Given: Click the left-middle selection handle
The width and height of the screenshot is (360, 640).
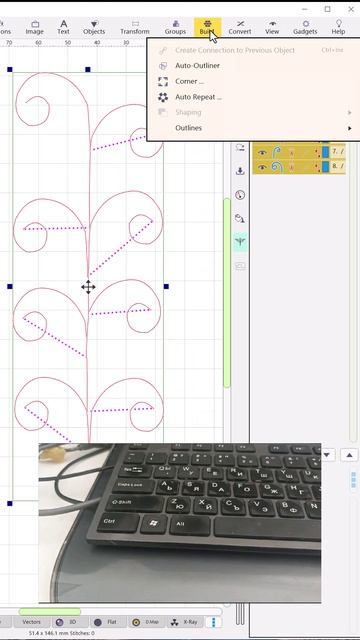Looking at the screenshot, I should (10, 287).
